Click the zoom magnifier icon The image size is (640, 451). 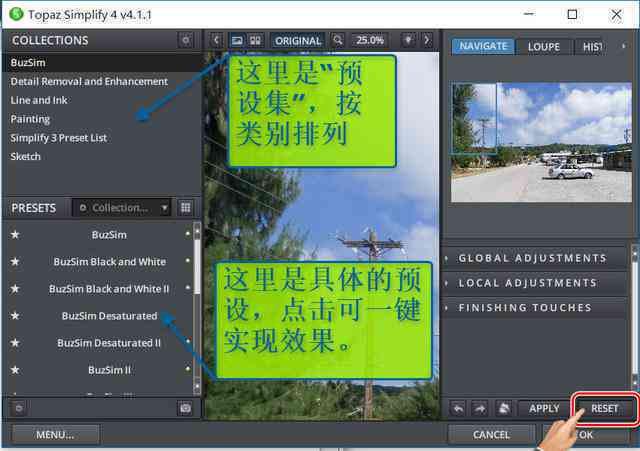pyautogui.click(x=338, y=40)
